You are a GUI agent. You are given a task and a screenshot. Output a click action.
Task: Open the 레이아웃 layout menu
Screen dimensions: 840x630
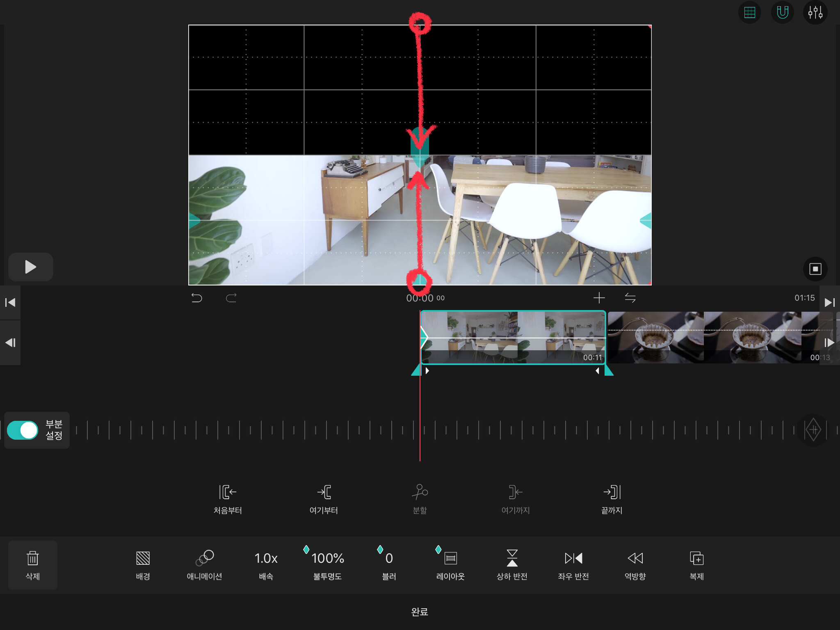450,565
